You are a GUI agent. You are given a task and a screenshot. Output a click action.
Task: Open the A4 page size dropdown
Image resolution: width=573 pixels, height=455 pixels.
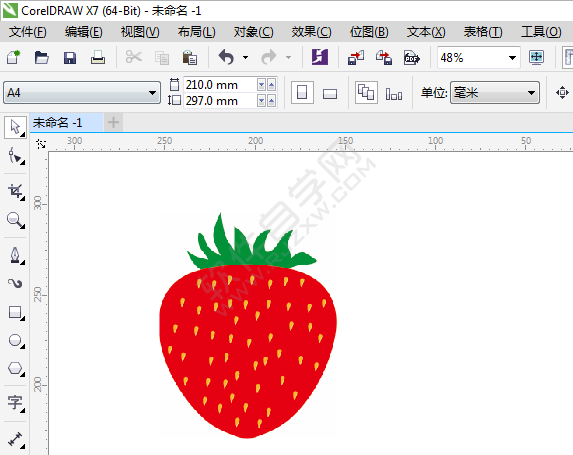82,92
